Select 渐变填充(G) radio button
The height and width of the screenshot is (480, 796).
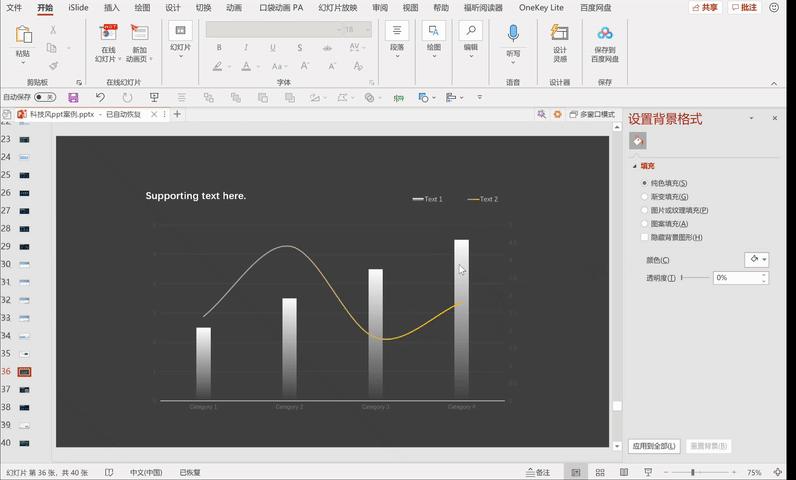point(645,197)
